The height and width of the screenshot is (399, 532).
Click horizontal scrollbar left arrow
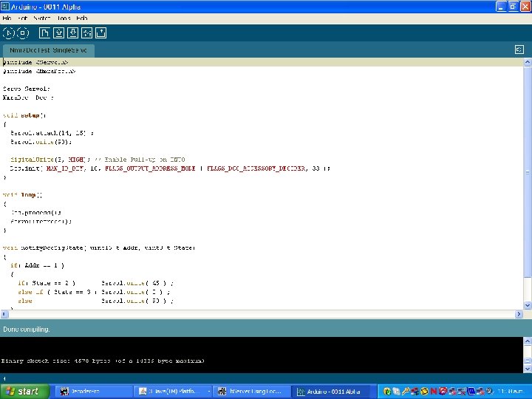coord(4,314)
